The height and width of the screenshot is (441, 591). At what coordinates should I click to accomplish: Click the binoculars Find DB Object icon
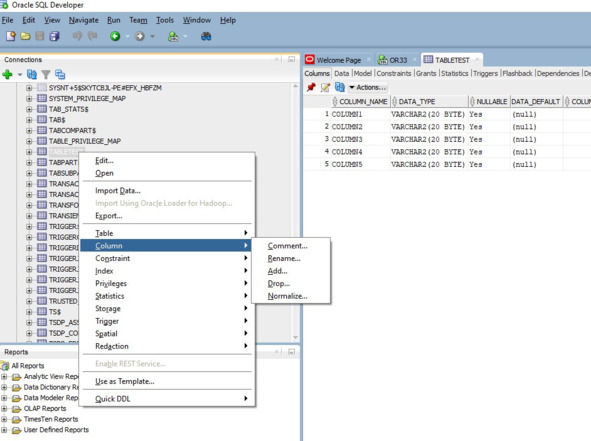pyautogui.click(x=206, y=36)
